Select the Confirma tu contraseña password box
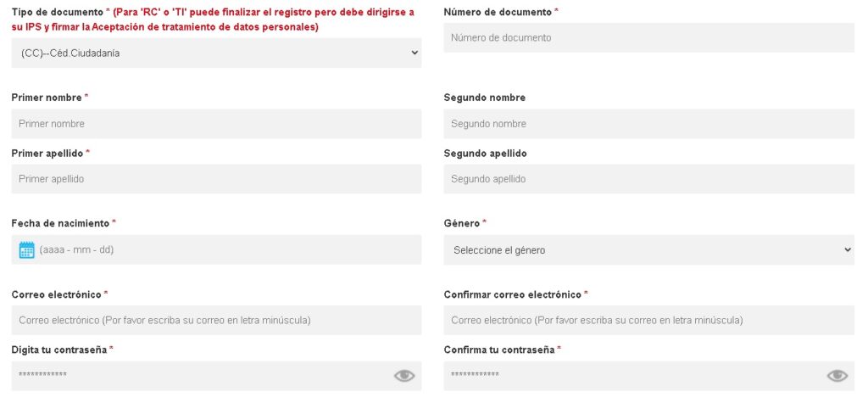This screenshot has height=403, width=868. pos(648,377)
